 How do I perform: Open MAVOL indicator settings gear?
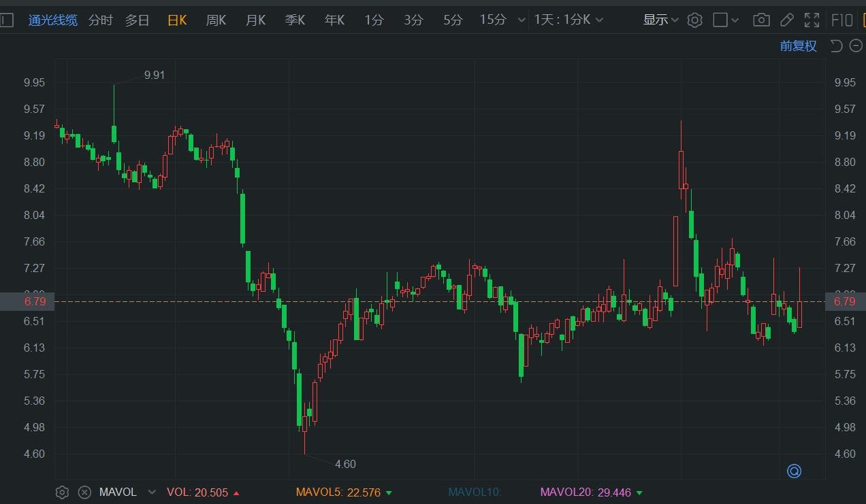click(62, 492)
